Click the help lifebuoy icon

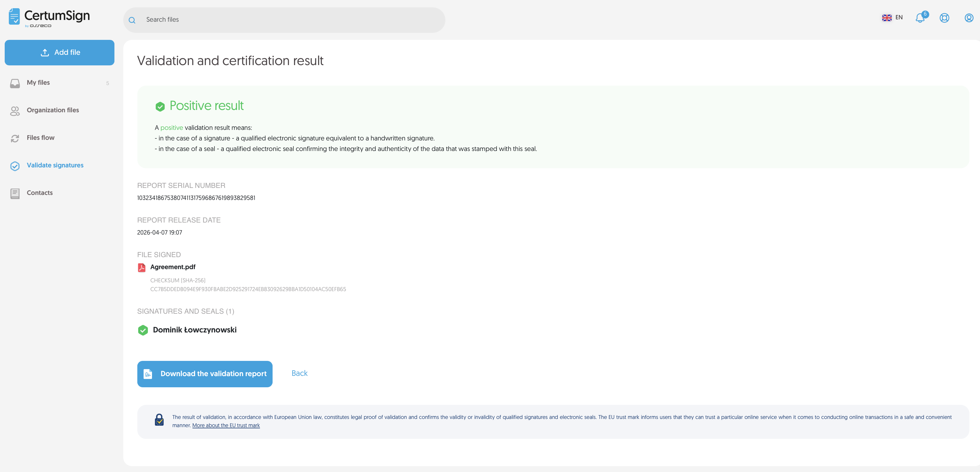[944, 18]
